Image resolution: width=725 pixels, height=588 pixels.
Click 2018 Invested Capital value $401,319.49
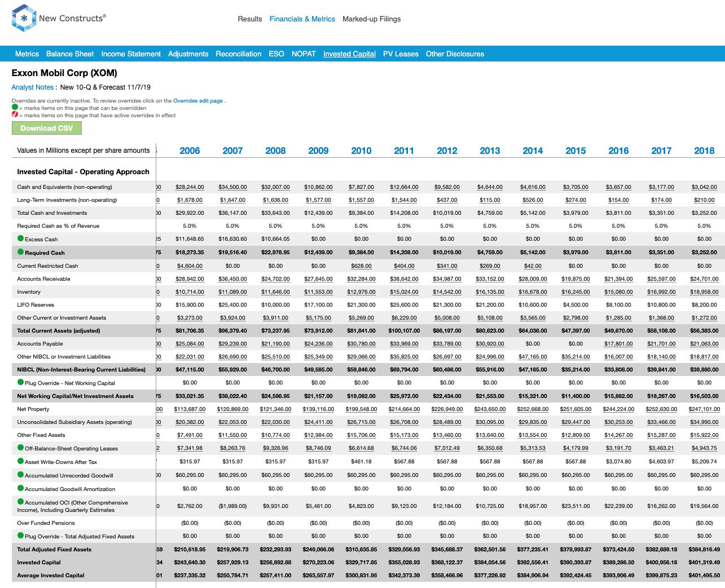click(704, 562)
